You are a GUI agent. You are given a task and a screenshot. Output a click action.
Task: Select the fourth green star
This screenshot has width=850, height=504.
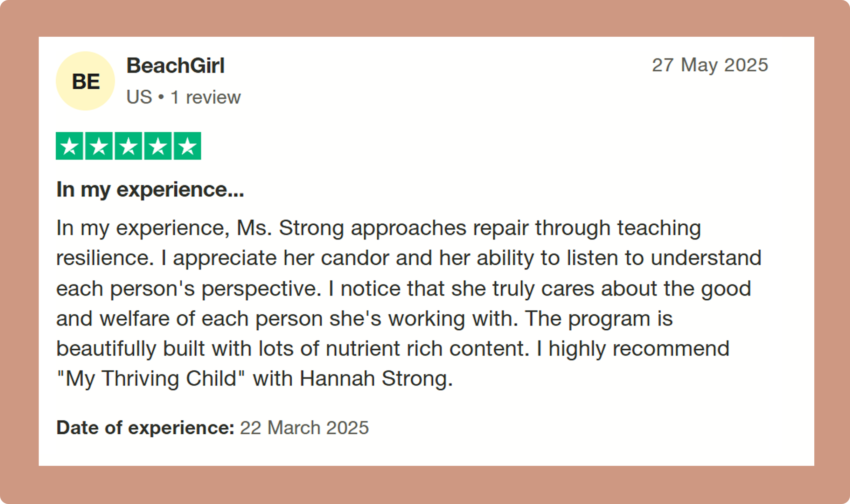tap(158, 146)
